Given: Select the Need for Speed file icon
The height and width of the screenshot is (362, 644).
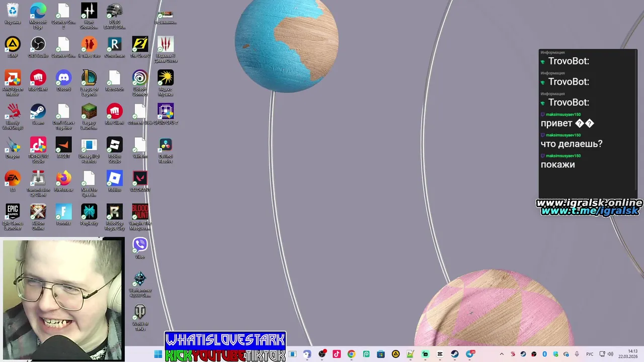Looking at the screenshot, I should 89,184.
